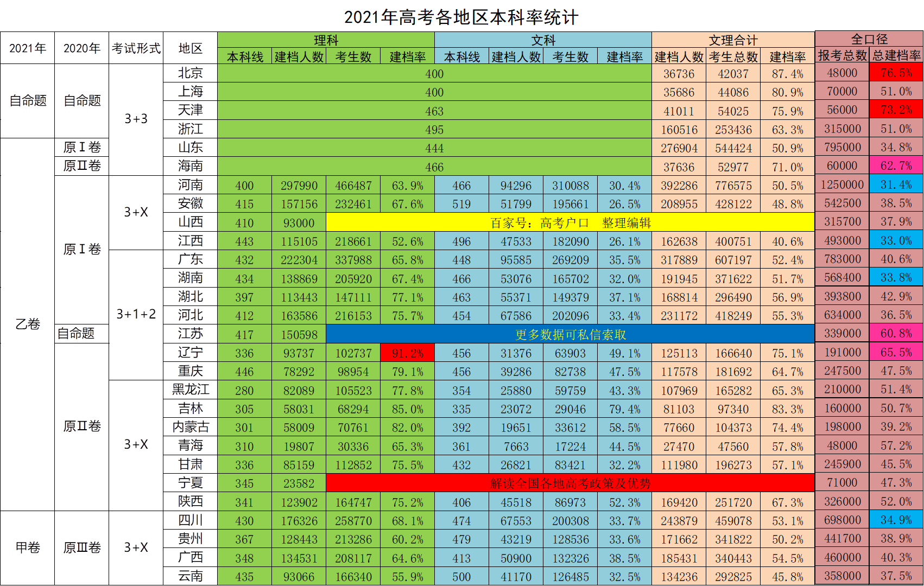Image resolution: width=924 pixels, height=586 pixels.
Task: Click the 安徽 region cell
Action: [x=191, y=203]
